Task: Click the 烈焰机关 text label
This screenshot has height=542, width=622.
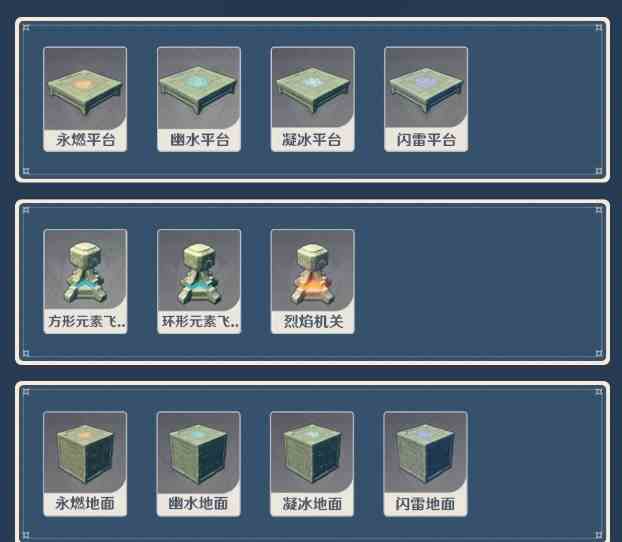Action: click(x=313, y=321)
